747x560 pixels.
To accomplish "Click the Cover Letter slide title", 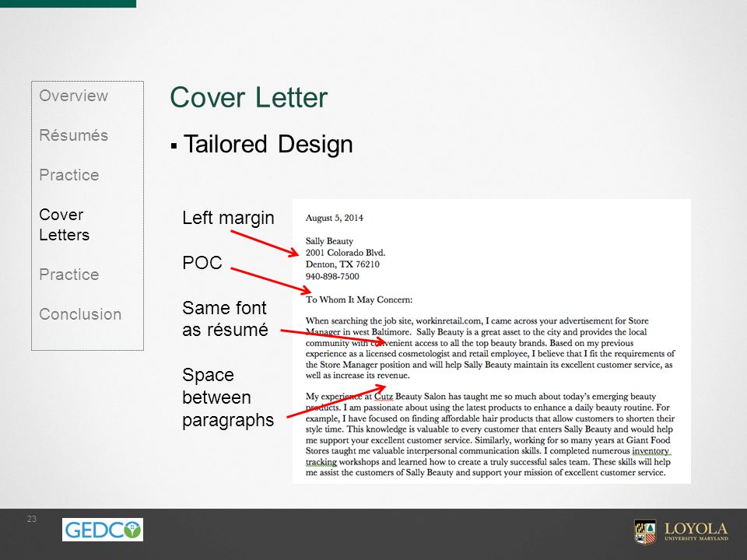I will point(249,98).
